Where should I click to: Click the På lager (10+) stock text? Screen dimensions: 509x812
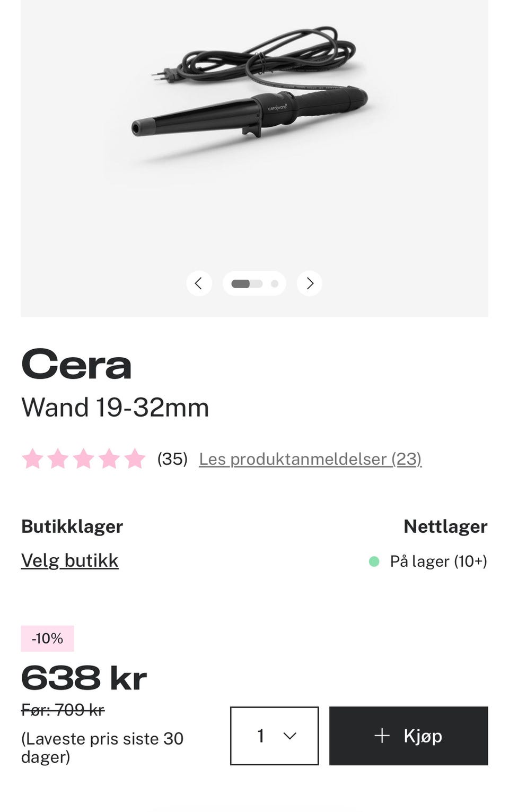click(x=438, y=562)
